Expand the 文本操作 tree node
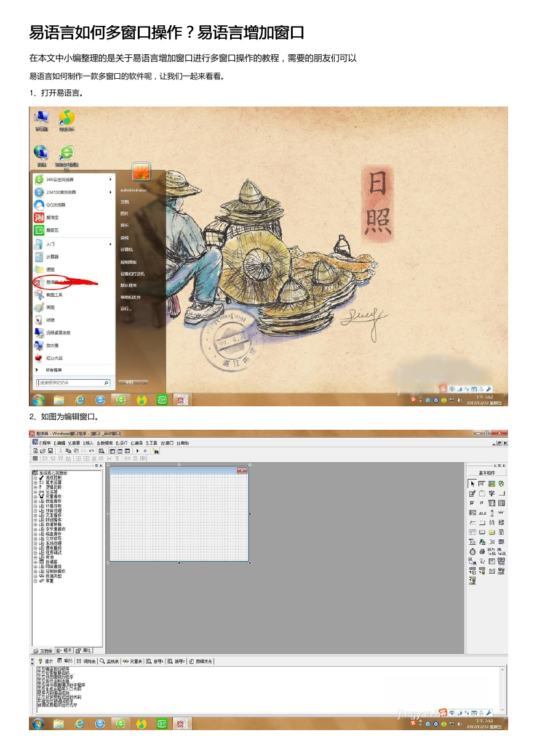 click(x=35, y=515)
